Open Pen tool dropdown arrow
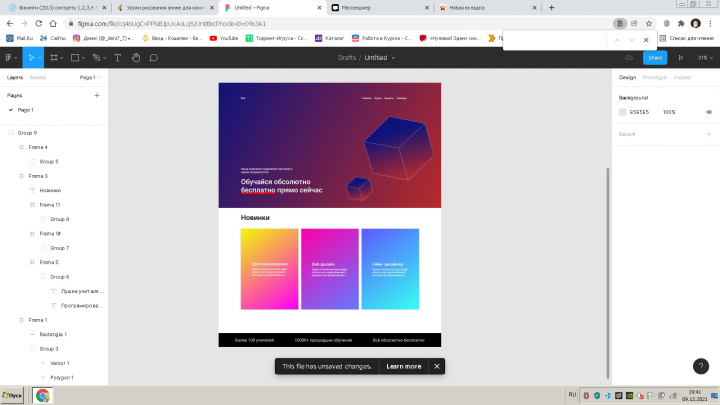 click(105, 58)
